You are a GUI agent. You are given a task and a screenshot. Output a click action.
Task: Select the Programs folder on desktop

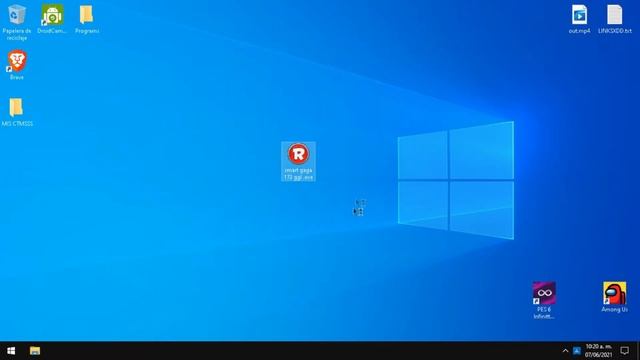click(x=87, y=19)
